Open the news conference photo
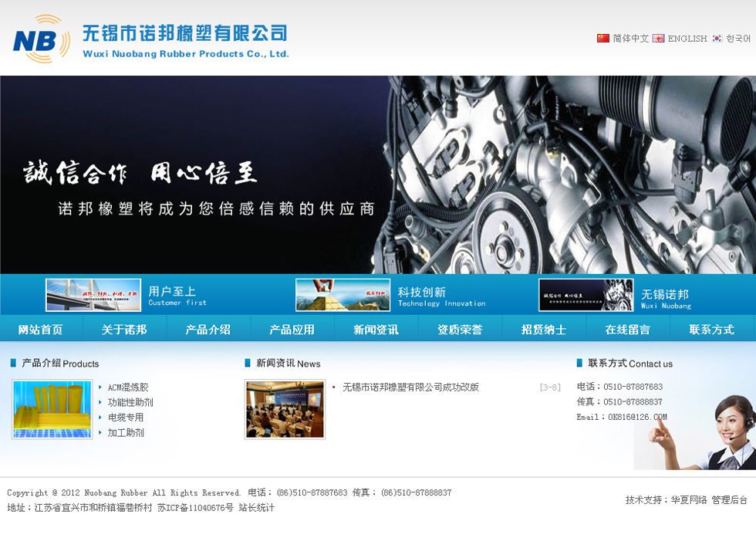This screenshot has width=756, height=538. pyautogui.click(x=285, y=409)
